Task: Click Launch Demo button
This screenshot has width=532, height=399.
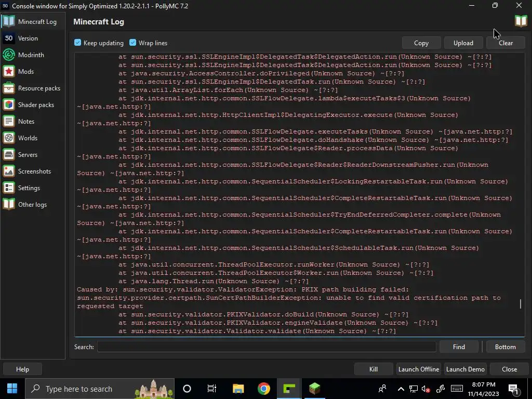Action: click(465, 369)
